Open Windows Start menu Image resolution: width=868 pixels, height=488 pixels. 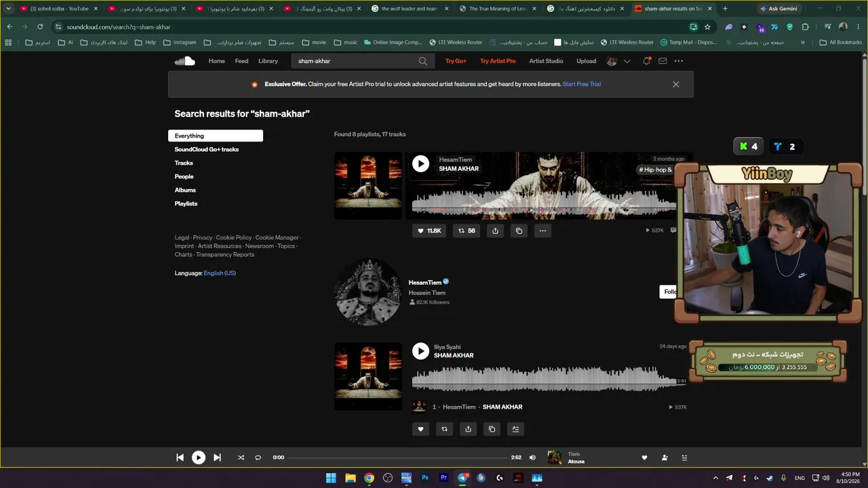click(331, 478)
